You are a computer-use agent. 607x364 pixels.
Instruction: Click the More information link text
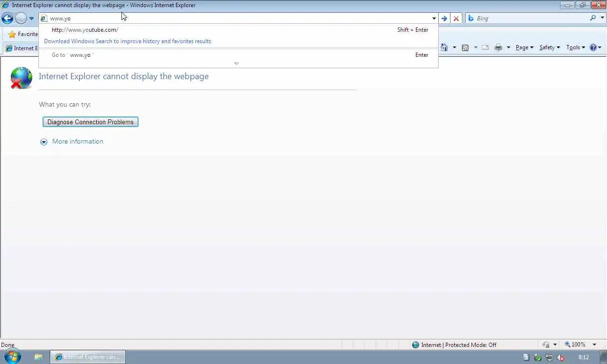(x=78, y=141)
